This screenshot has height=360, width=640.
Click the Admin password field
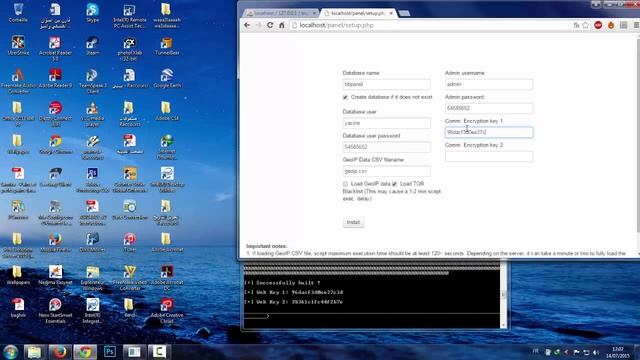click(x=489, y=108)
